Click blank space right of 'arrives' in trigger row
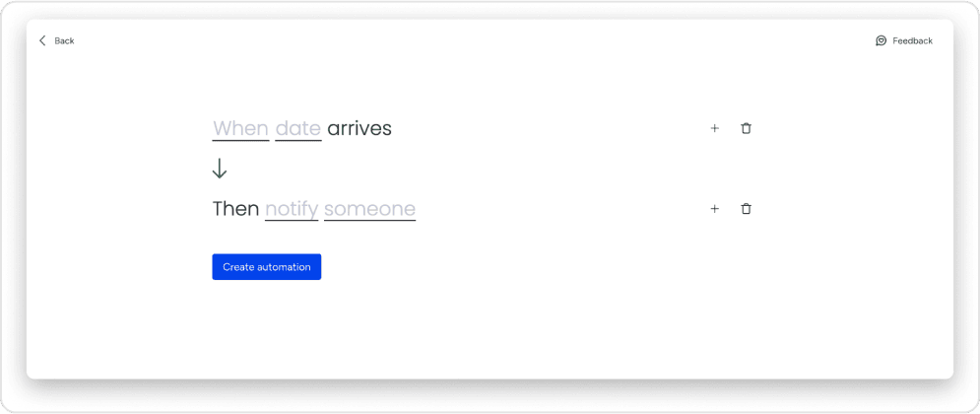Screen dimensions: 980x414 pos(542,129)
